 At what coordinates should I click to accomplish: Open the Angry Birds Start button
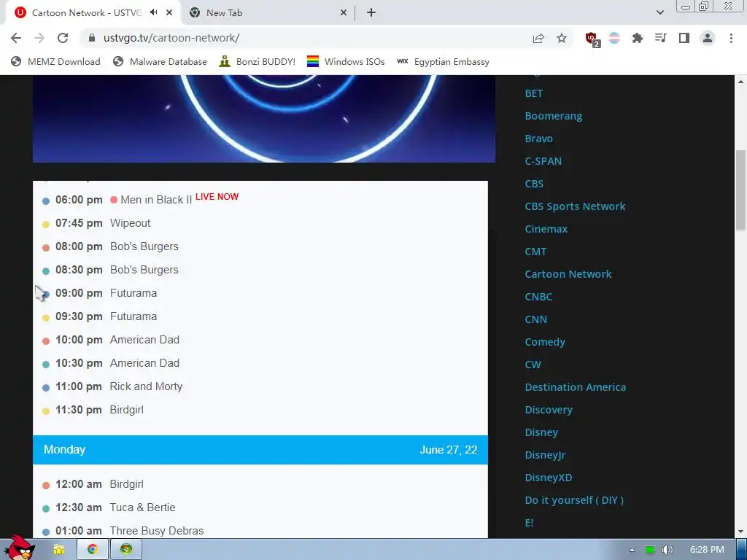click(x=19, y=548)
